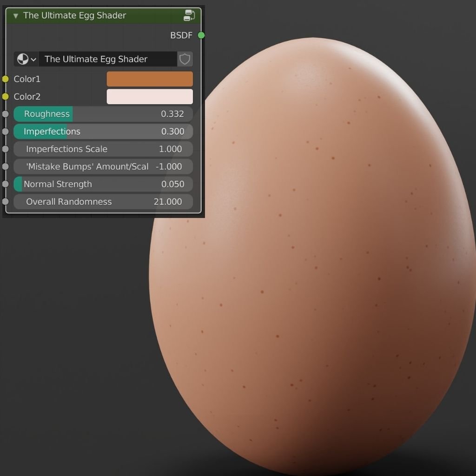Toggle fake user with the shield icon
Image resolution: width=476 pixels, height=476 pixels.
tap(184, 59)
